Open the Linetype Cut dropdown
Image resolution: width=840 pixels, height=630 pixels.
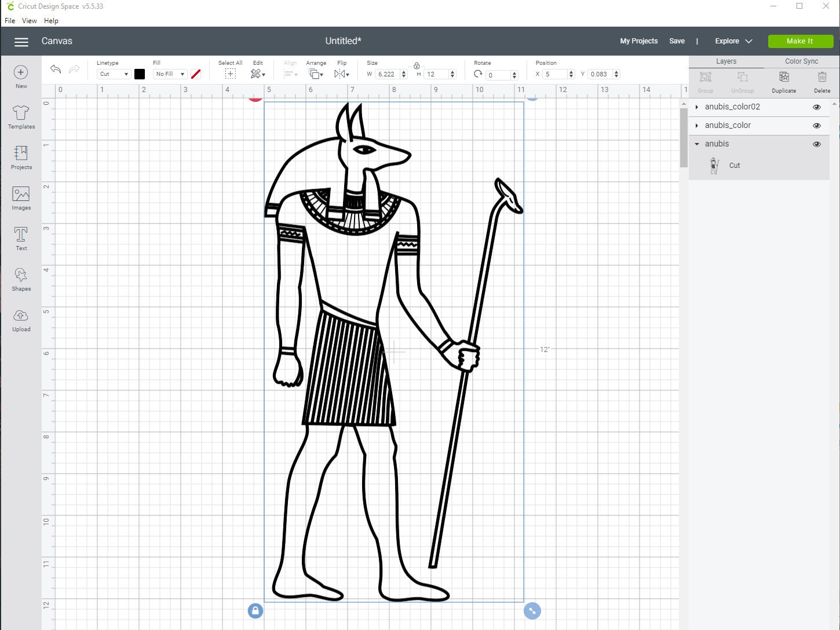[114, 74]
